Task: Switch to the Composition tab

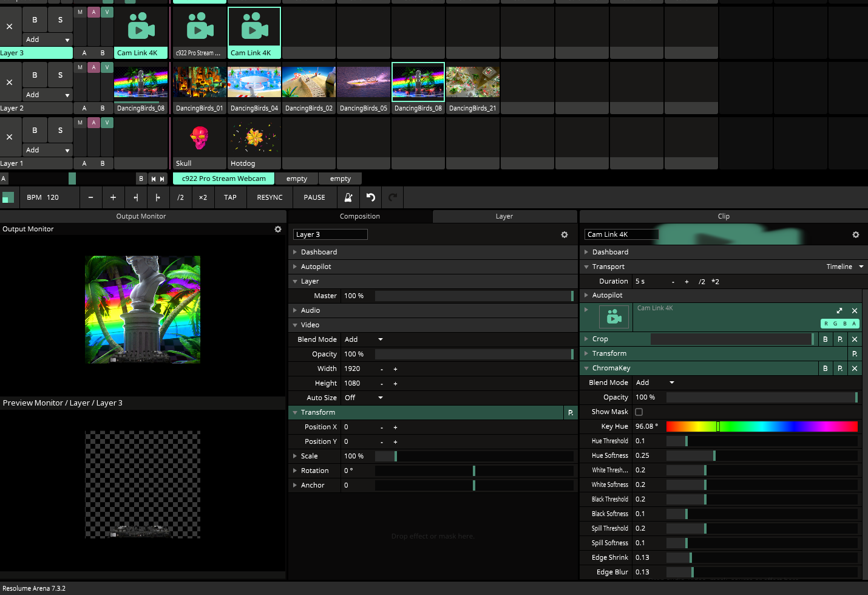Action: [360, 217]
